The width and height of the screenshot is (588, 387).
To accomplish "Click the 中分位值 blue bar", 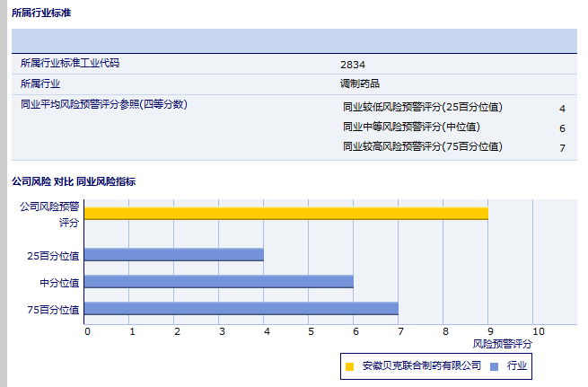I will 219,282.
